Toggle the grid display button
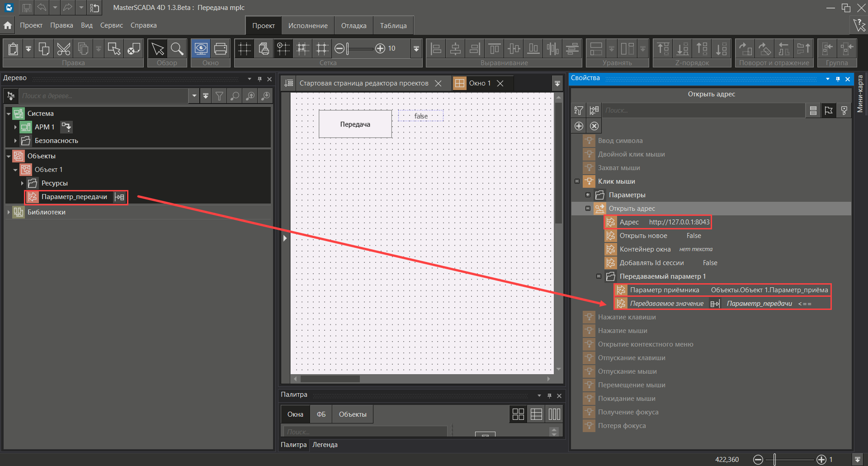This screenshot has width=868, height=466. pos(245,49)
